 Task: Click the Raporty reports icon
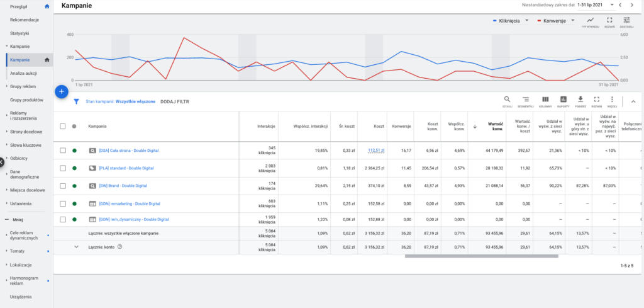(x=563, y=101)
